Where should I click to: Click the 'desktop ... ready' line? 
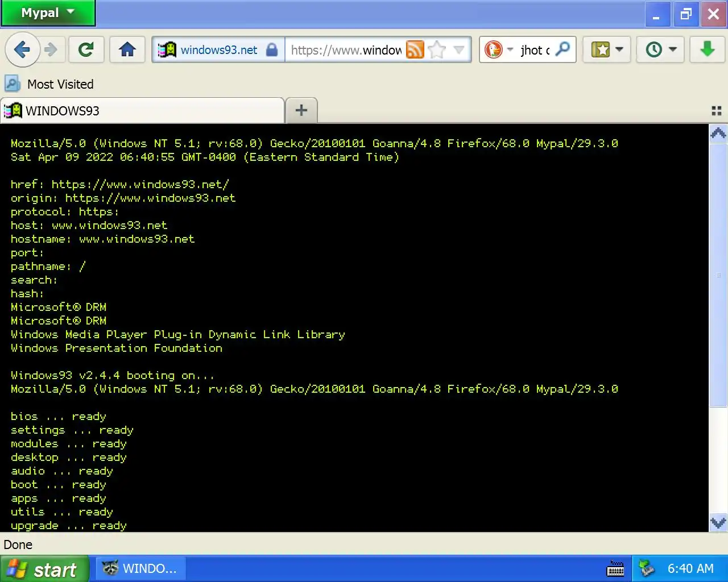[x=69, y=457]
